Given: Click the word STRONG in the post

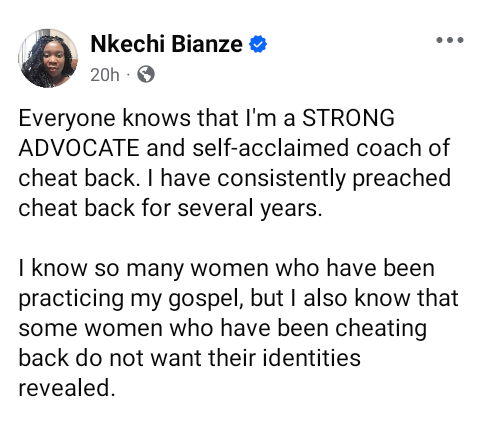Looking at the screenshot, I should point(348,118).
